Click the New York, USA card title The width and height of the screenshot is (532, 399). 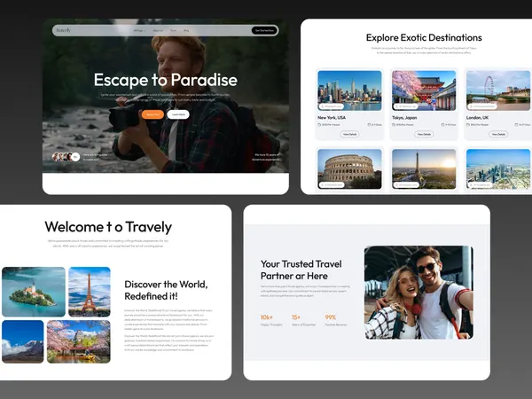click(x=332, y=118)
